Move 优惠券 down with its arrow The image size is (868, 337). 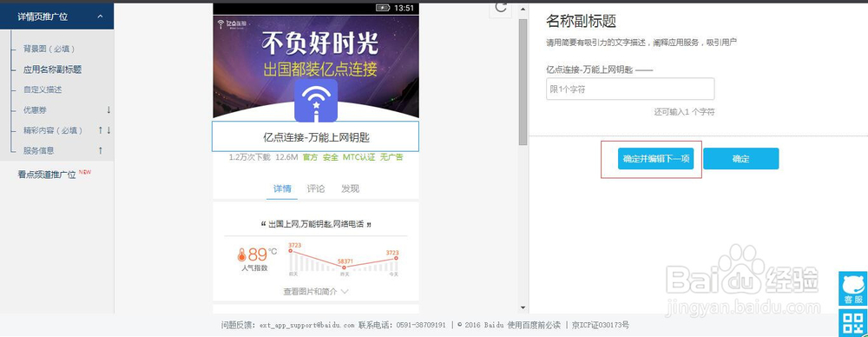tap(108, 109)
